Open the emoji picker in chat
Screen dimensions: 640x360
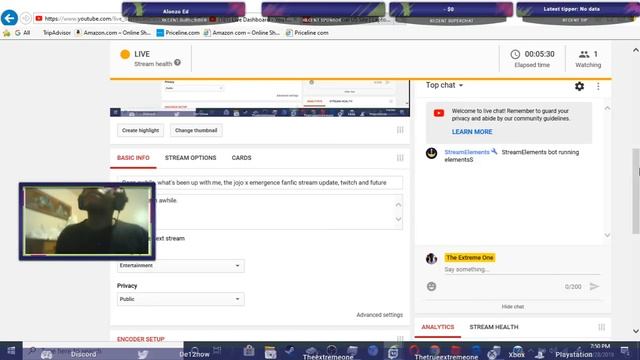(x=431, y=287)
